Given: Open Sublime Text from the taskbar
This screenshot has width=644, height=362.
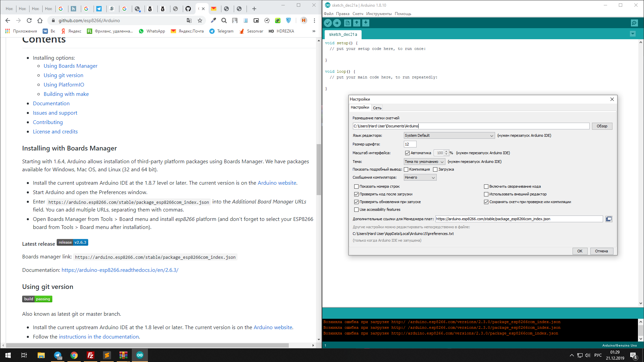Looking at the screenshot, I should tap(107, 355).
